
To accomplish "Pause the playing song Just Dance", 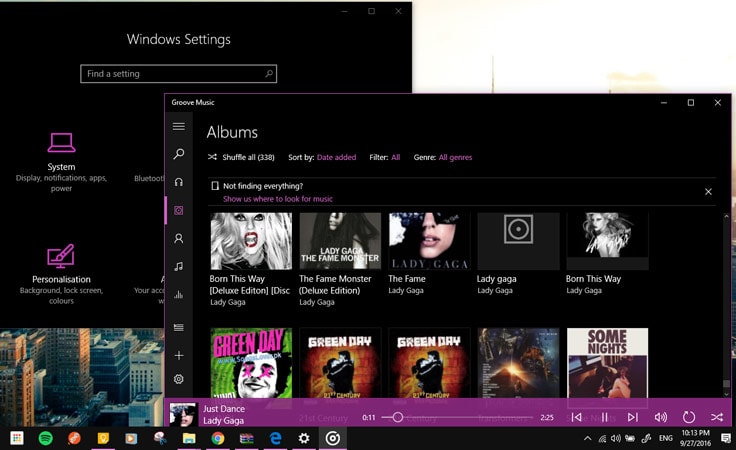I will tap(605, 417).
